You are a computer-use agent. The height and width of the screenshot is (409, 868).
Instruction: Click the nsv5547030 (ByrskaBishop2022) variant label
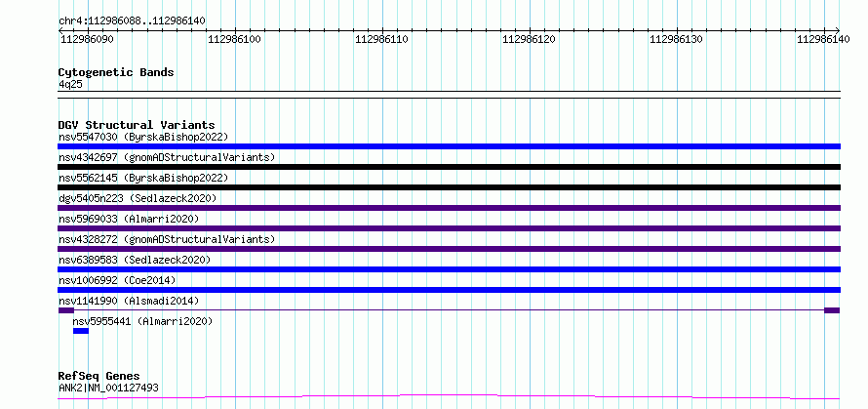(x=143, y=137)
